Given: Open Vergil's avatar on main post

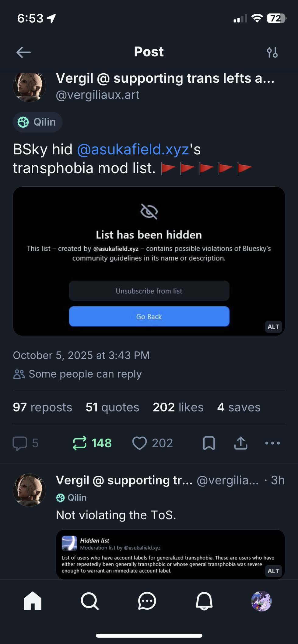Looking at the screenshot, I should tap(29, 87).
